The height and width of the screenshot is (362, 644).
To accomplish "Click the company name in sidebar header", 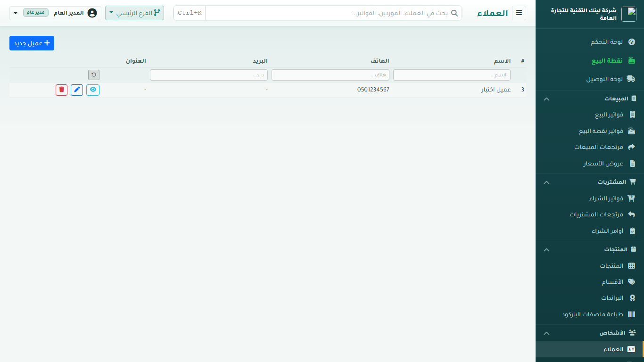I will tap(585, 14).
